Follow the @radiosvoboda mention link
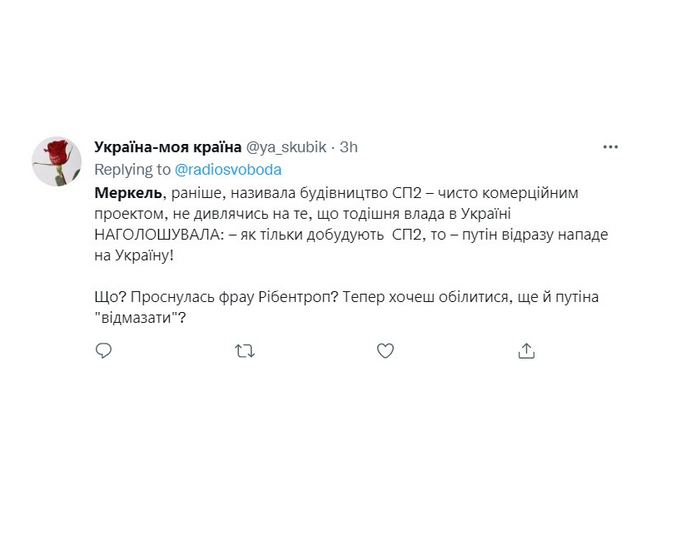The height and width of the screenshot is (535, 691). (x=228, y=170)
